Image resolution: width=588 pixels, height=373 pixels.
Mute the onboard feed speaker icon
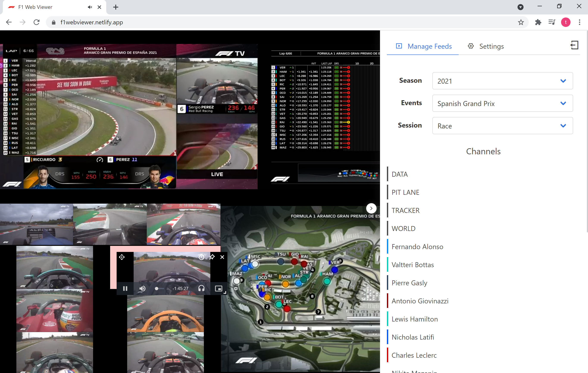[x=142, y=289]
